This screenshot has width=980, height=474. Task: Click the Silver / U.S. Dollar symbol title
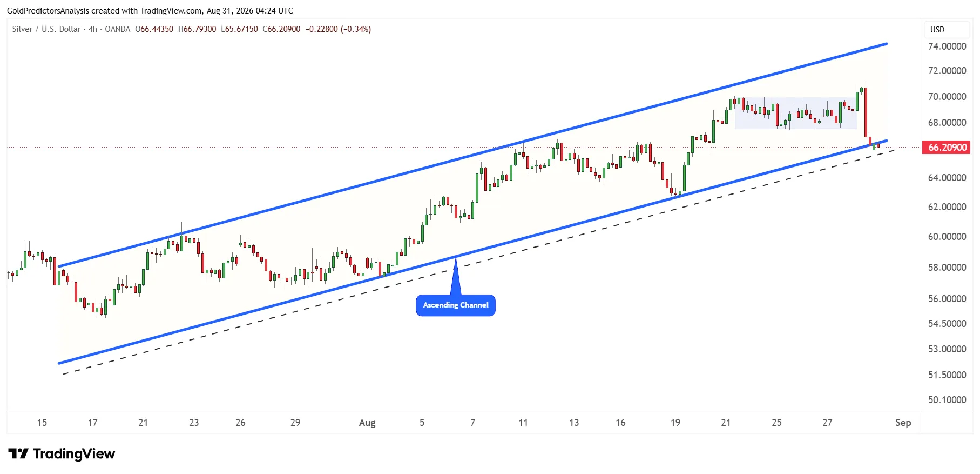point(46,29)
